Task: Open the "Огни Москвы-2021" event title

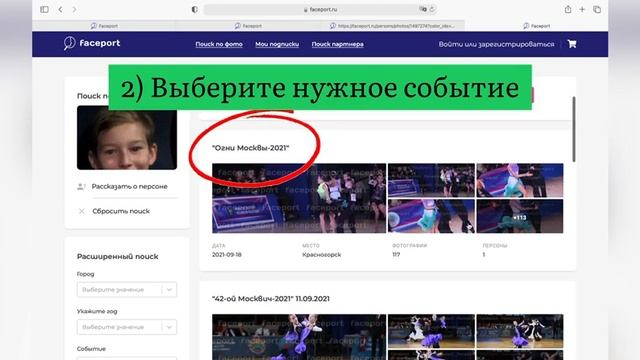Action: [x=251, y=148]
